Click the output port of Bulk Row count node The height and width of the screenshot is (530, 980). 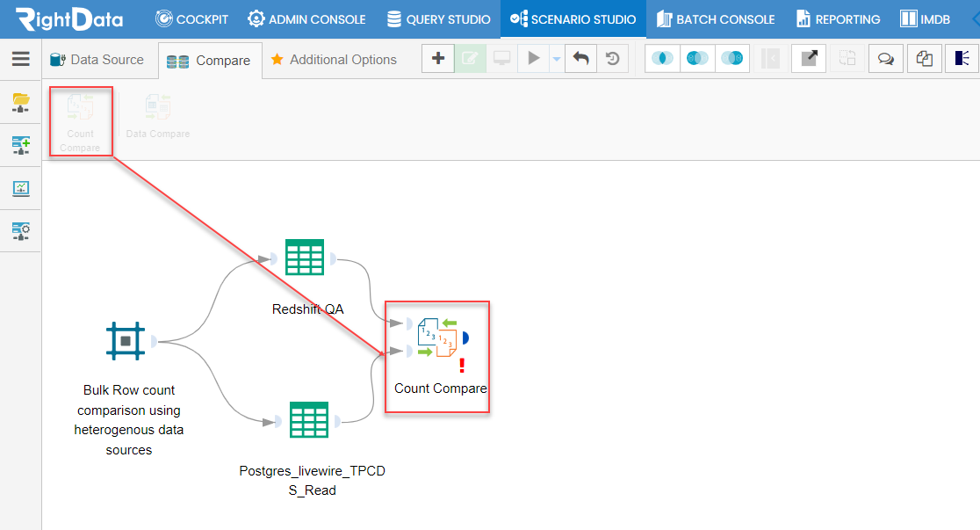(x=154, y=342)
